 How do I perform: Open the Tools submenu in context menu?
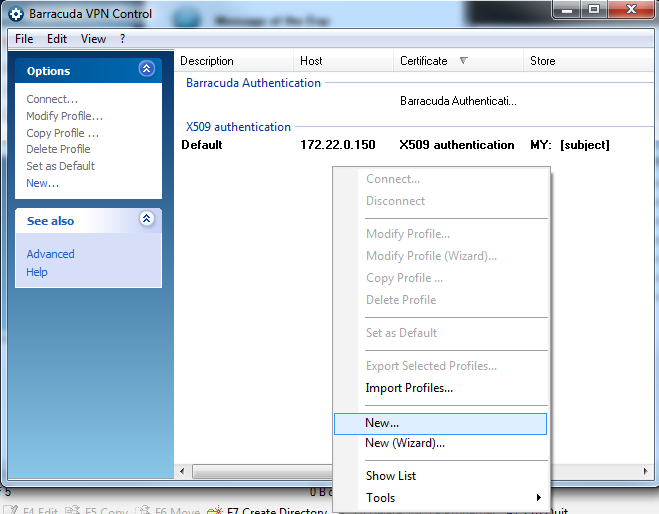440,498
